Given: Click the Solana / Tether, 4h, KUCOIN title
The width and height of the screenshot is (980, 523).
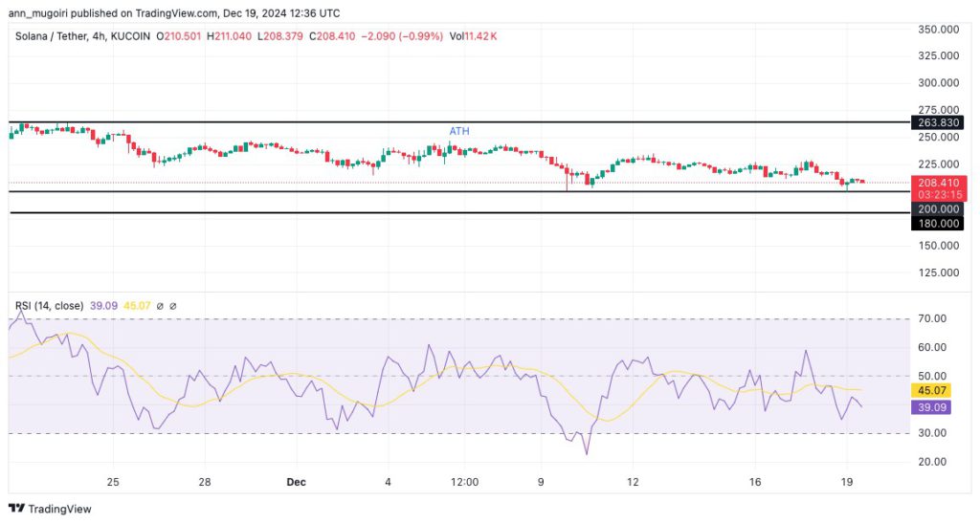Looking at the screenshot, I should point(82,36).
